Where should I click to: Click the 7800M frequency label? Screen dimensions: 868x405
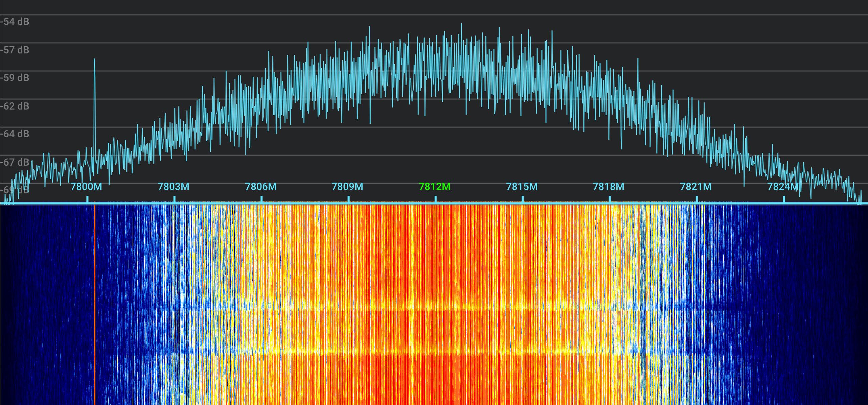click(86, 187)
